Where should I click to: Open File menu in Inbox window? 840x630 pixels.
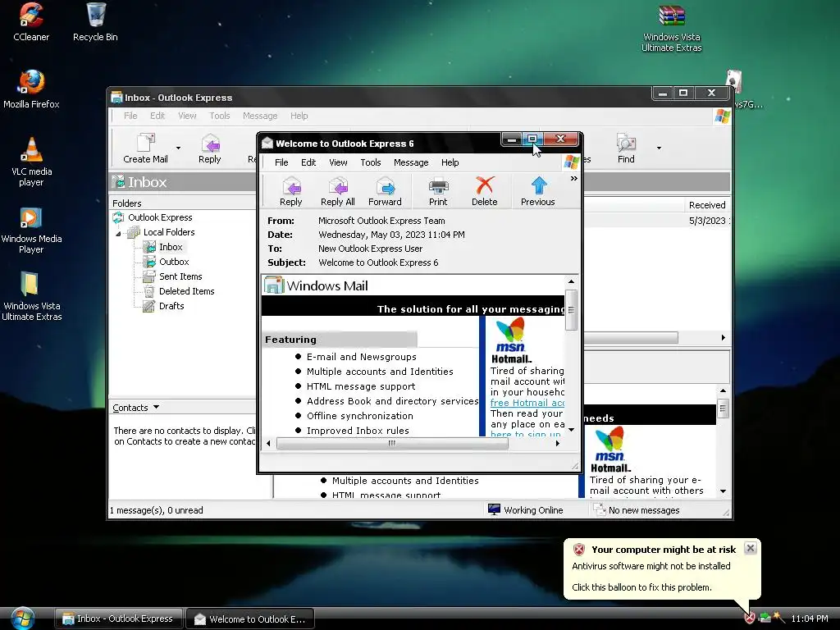[x=130, y=116]
